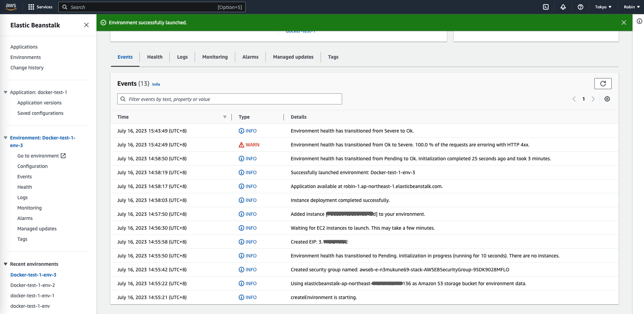Open the info panel icon at right edge
The width and height of the screenshot is (644, 314).
coord(639,21)
